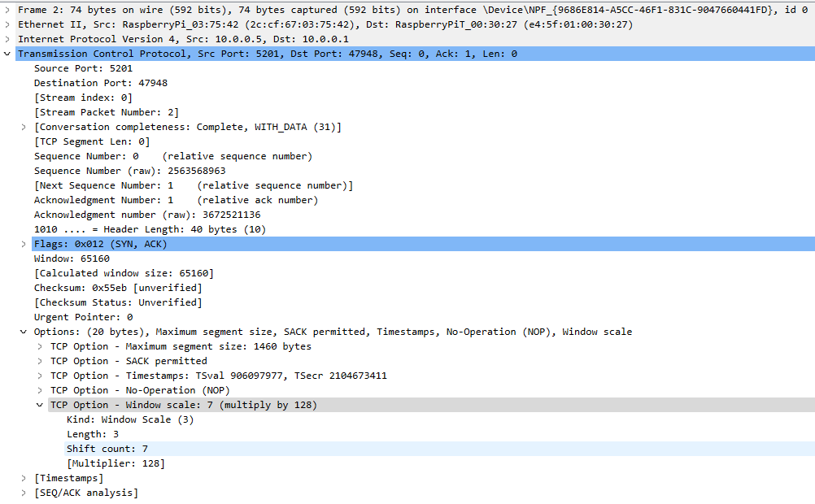Image resolution: width=815 pixels, height=504 pixels.
Task: Select the Shift count: 7 row
Action: [107, 449]
